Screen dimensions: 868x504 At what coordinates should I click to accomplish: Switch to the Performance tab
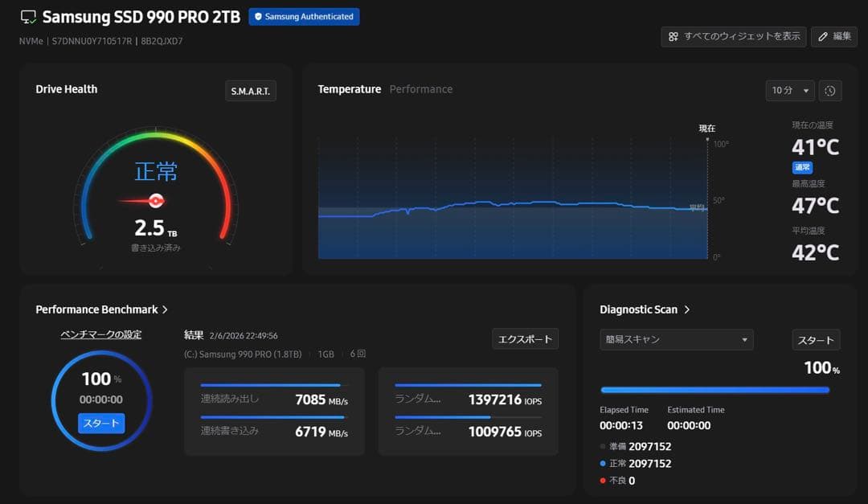[x=420, y=89]
